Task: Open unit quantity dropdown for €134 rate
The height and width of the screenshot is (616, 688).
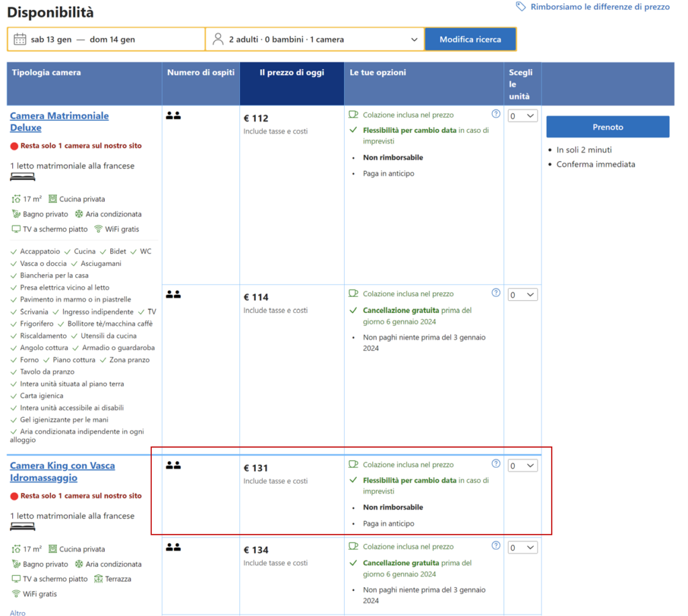Action: (522, 547)
